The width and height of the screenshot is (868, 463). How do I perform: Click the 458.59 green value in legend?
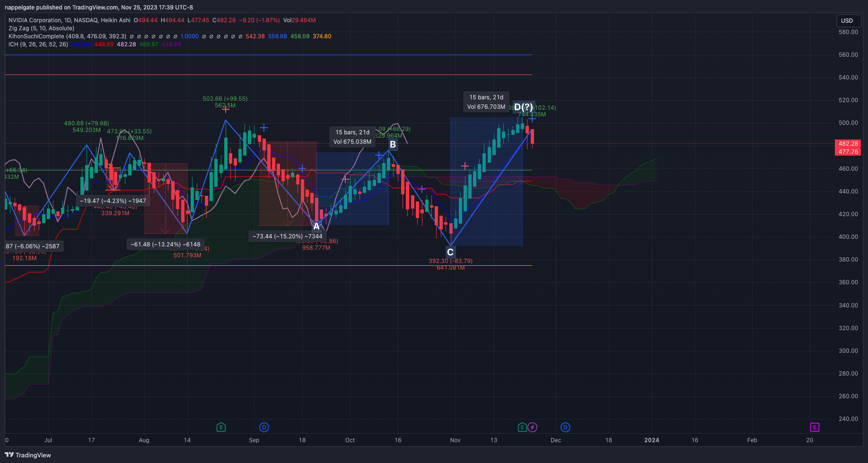pos(300,36)
